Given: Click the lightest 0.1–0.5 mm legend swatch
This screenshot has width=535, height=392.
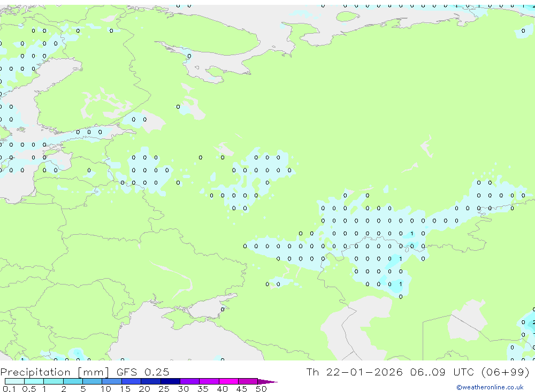Looking at the screenshot, I should [x=14, y=381].
